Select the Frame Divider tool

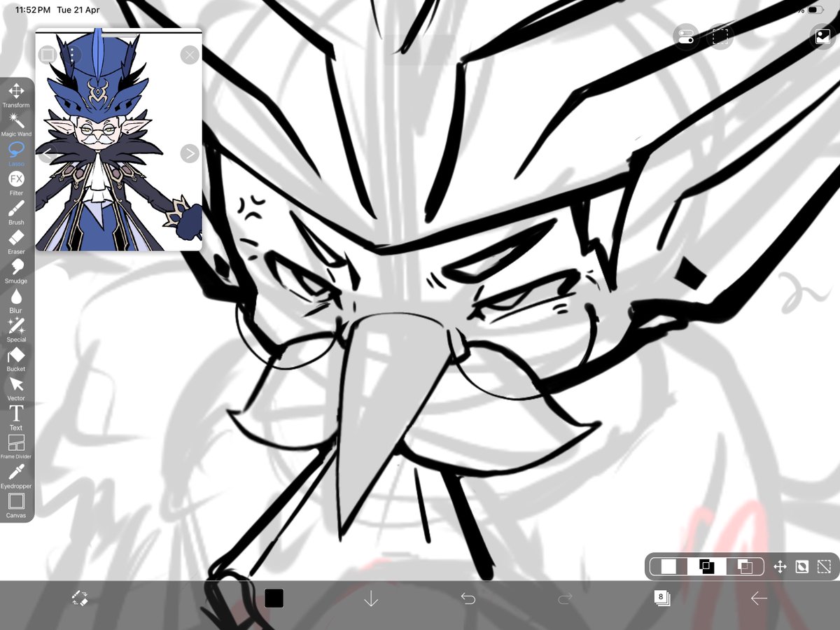16,447
